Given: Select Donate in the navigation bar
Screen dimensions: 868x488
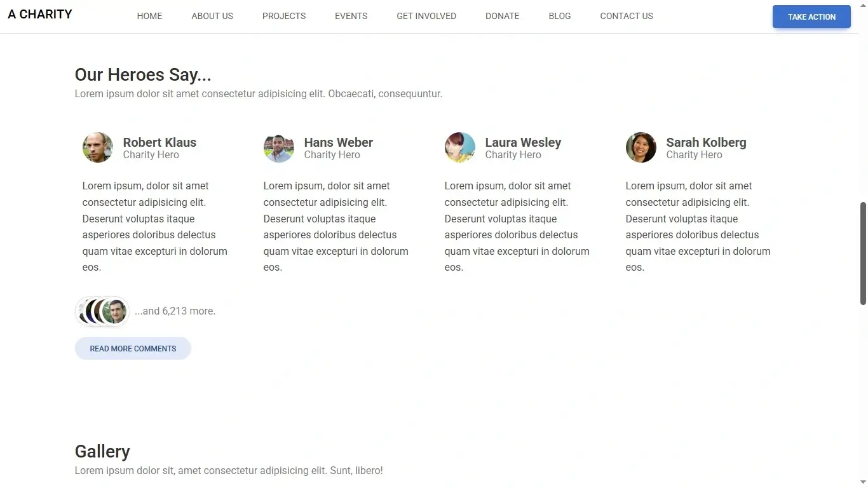Looking at the screenshot, I should [x=503, y=16].
